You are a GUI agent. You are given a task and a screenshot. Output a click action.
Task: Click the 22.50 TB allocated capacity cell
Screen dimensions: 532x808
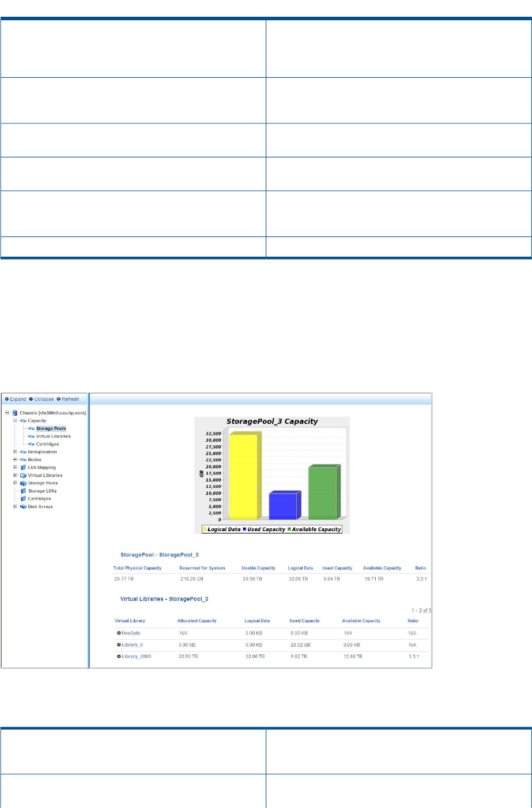click(188, 656)
